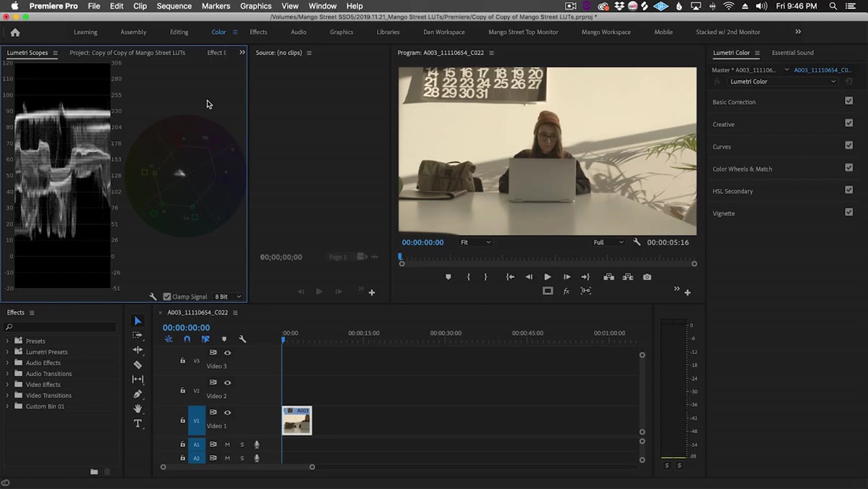Open the Markers menu

pyautogui.click(x=216, y=6)
